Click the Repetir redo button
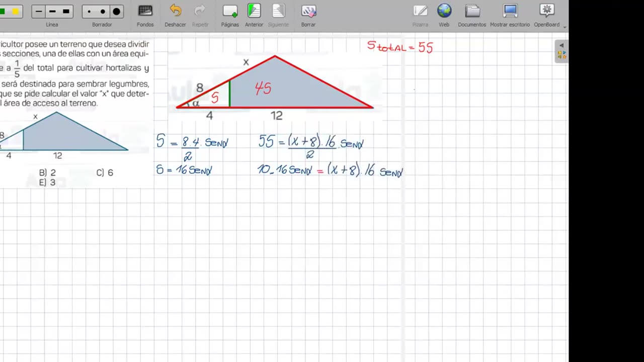644x362 pixels. (x=200, y=15)
